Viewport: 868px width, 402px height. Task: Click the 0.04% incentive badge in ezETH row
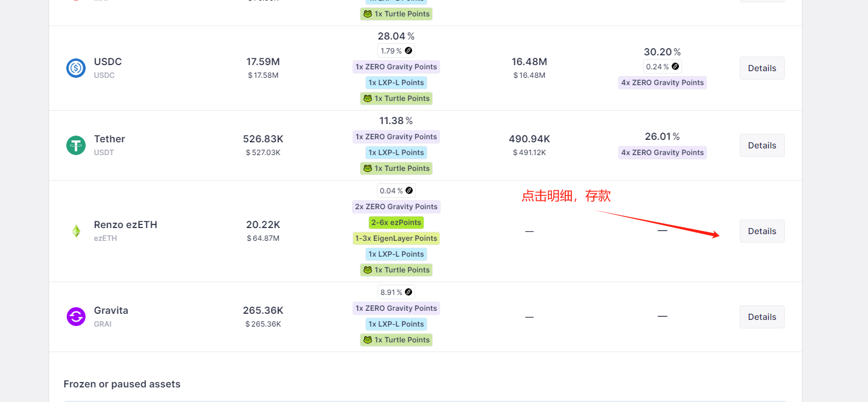coord(396,190)
